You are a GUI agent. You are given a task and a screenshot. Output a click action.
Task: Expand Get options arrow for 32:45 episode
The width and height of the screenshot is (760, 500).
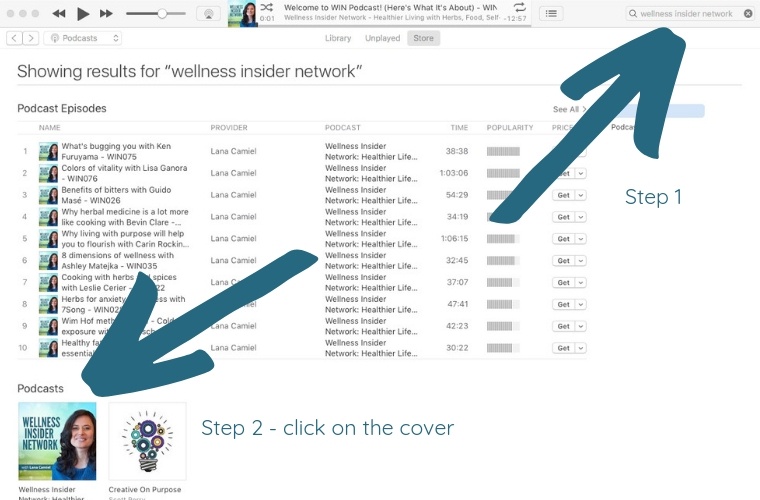tap(581, 260)
